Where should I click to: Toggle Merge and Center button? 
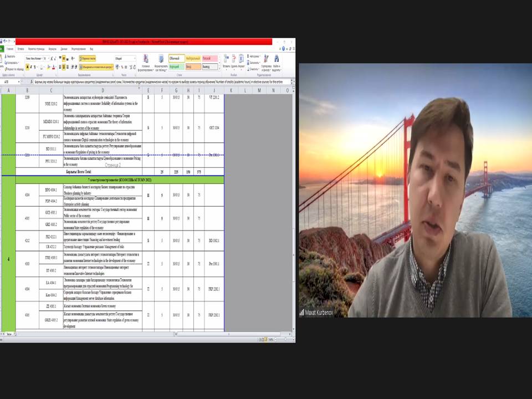tap(95, 67)
